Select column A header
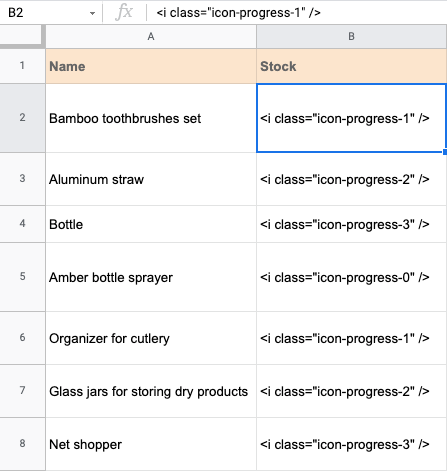 [x=151, y=36]
